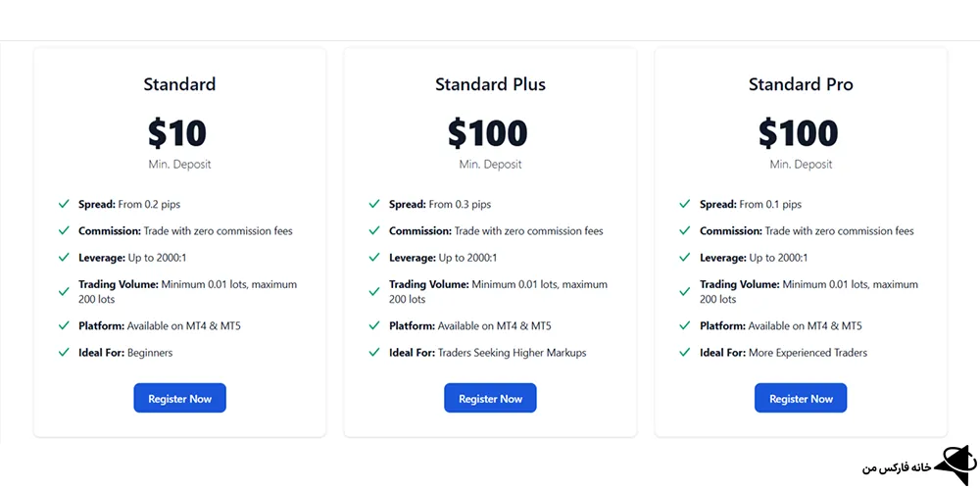
Task: Click the Leverage checkmark in Standard Pro card
Action: pos(685,257)
